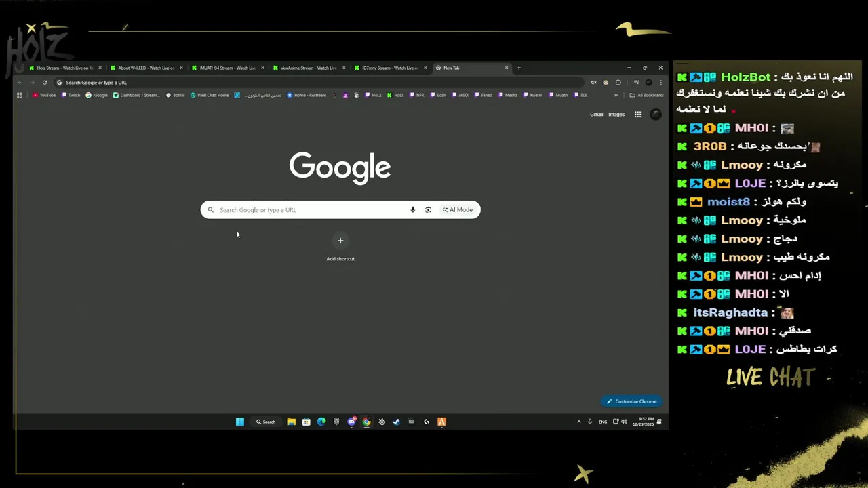Open Microsoft Edge from taskbar
The height and width of the screenshot is (488, 868).
pos(321,422)
